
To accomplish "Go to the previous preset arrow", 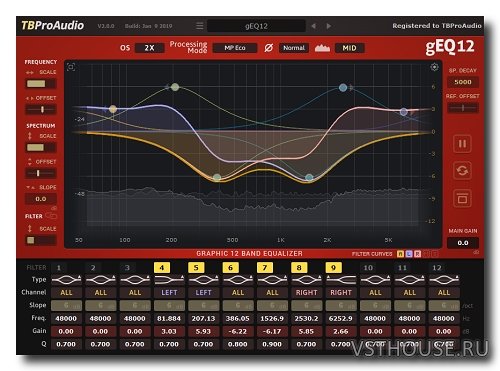I will click(313, 26).
